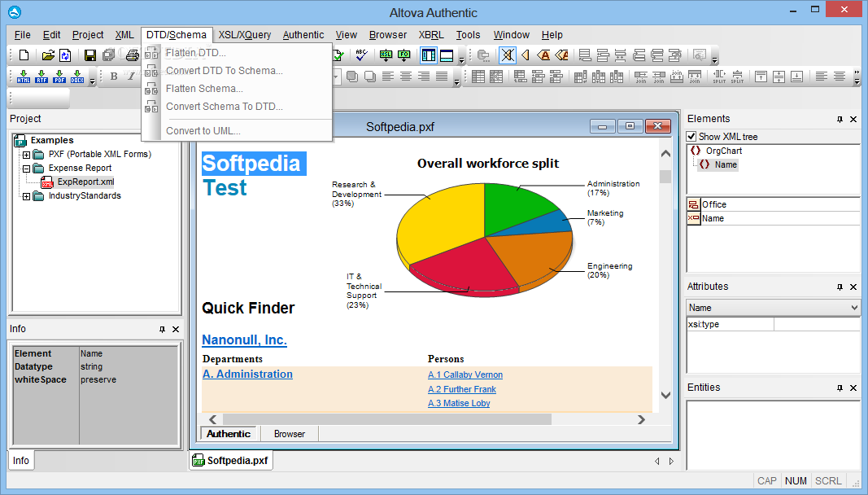Open the Tools menu
The height and width of the screenshot is (495, 868).
click(x=468, y=34)
